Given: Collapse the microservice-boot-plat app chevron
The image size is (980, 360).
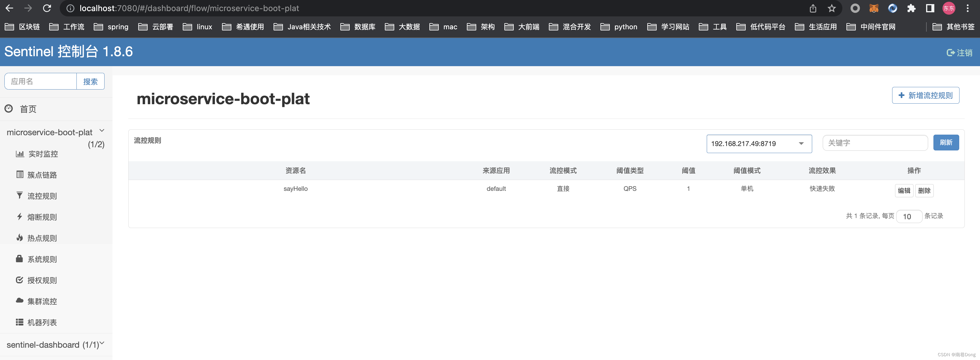Looking at the screenshot, I should coord(102,131).
